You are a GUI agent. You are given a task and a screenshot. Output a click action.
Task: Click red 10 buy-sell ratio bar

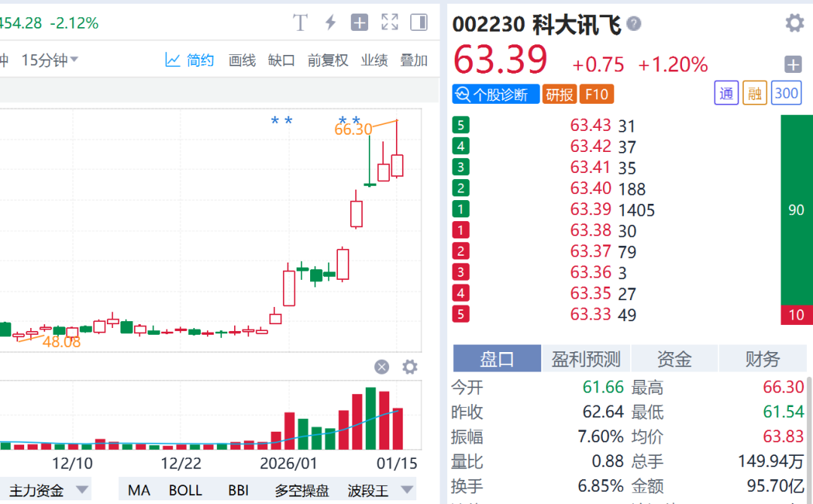796,315
